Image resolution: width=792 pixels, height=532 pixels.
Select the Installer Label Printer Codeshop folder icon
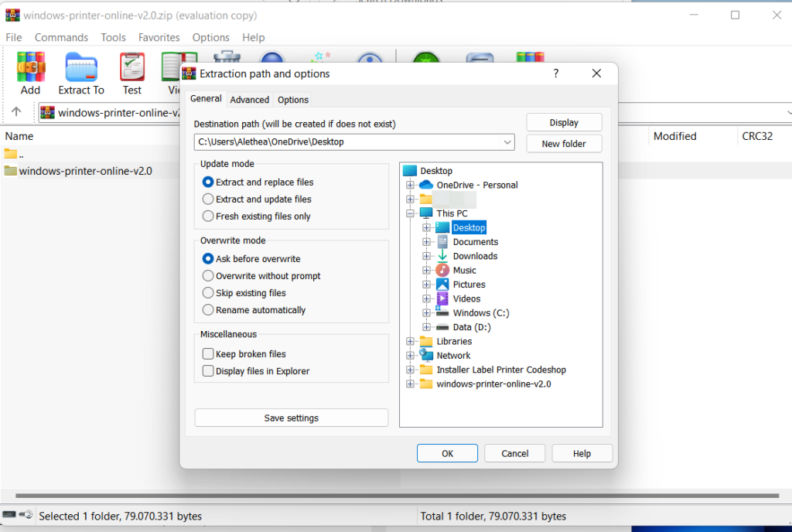[426, 370]
